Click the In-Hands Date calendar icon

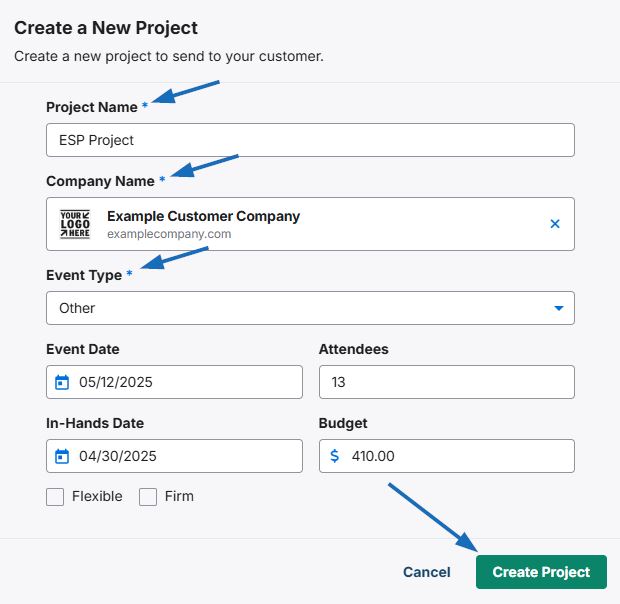tap(62, 456)
